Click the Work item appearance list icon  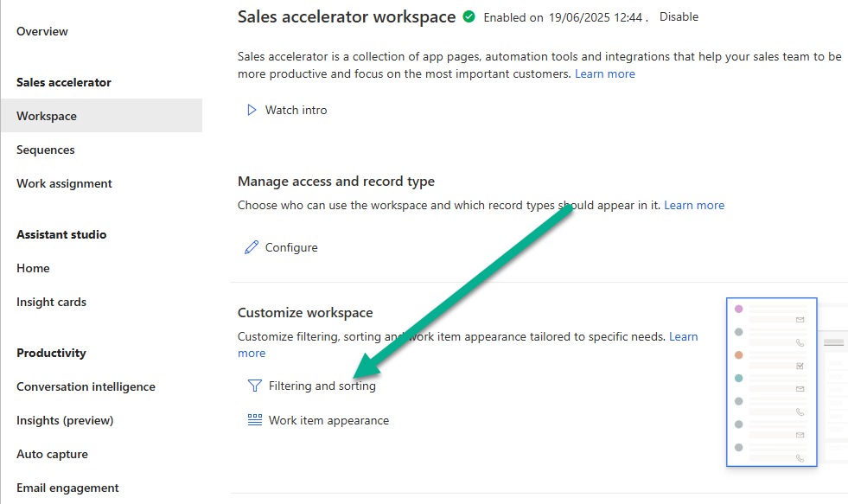tap(254, 420)
